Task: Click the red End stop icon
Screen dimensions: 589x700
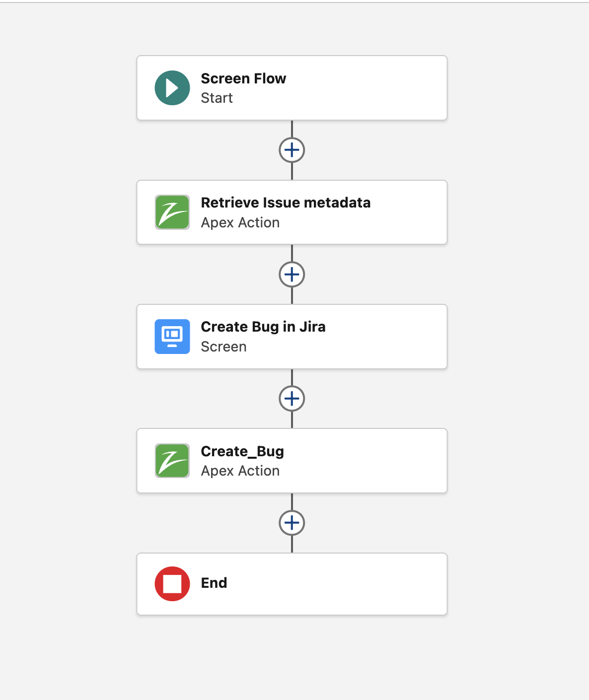Action: [x=172, y=584]
